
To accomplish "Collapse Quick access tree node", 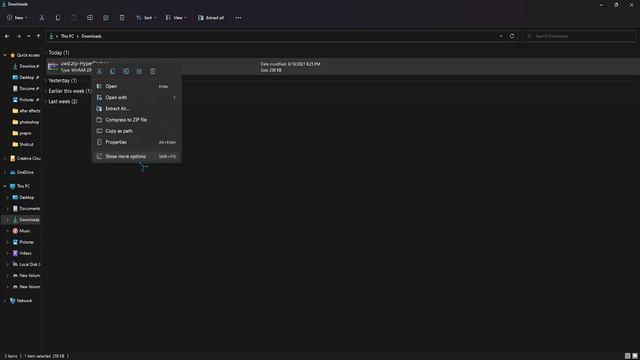I will click(4, 55).
